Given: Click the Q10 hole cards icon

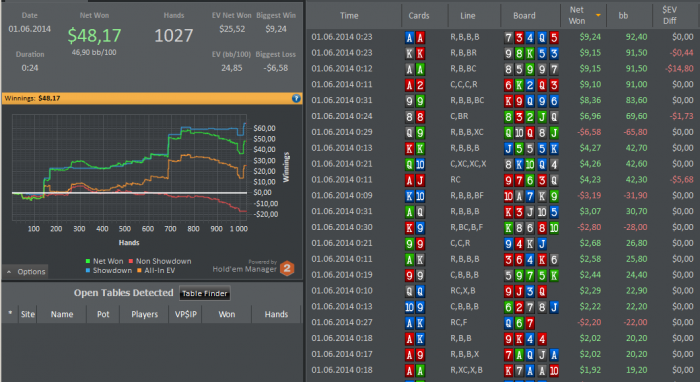Looking at the screenshot, I should (415, 164).
